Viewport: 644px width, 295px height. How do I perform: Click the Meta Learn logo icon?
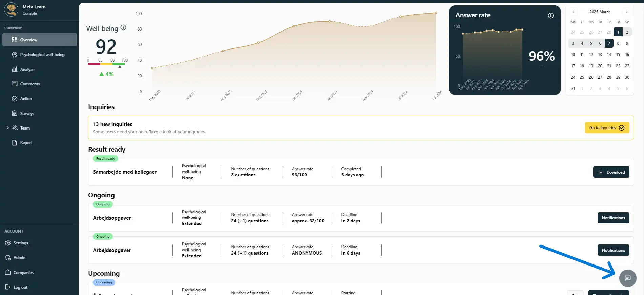click(x=11, y=9)
